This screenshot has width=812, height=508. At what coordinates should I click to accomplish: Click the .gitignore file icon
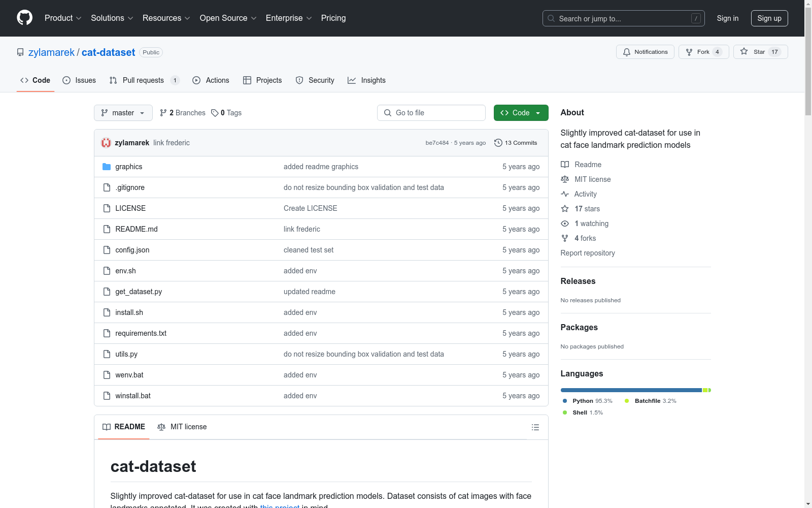(107, 187)
